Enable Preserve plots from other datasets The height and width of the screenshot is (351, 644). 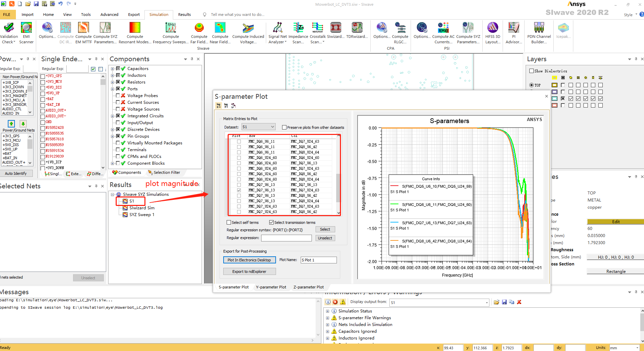click(284, 127)
